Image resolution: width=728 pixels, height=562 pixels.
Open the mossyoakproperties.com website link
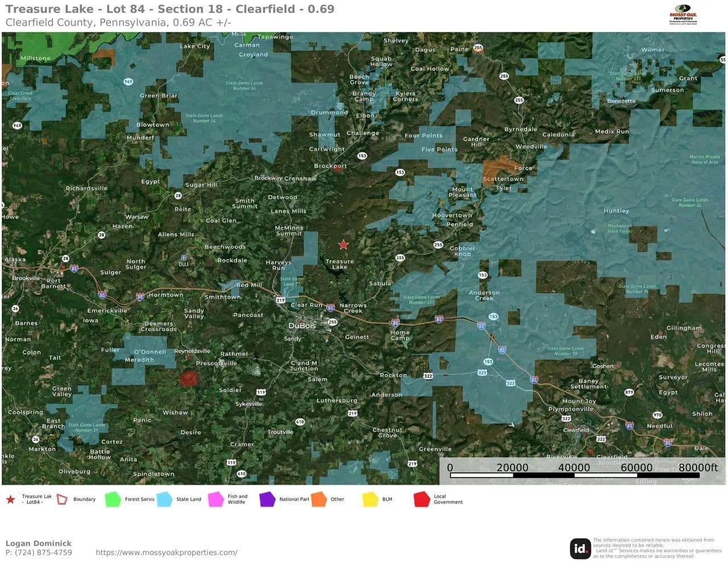[166, 552]
